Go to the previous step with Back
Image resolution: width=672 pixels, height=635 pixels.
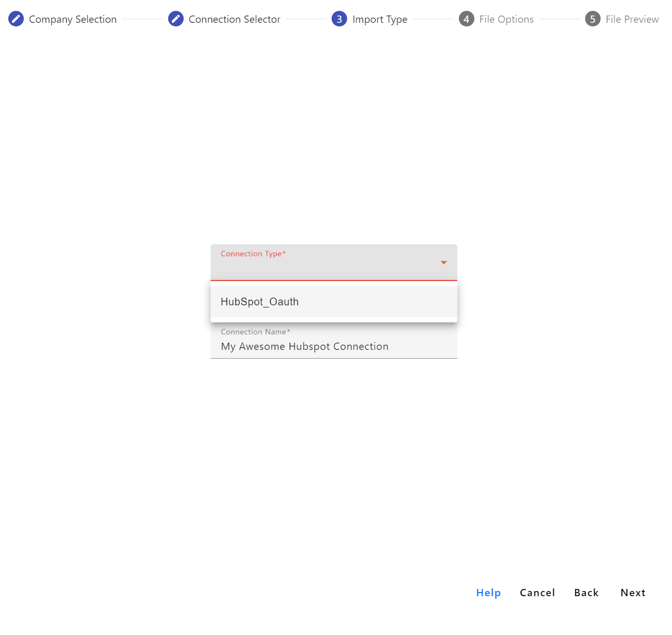tap(586, 593)
